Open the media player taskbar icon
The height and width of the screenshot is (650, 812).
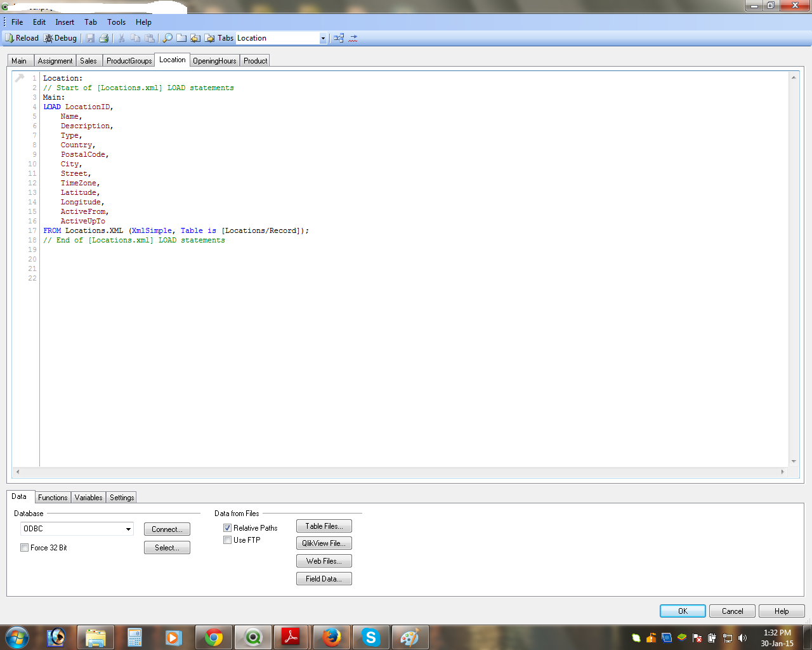click(173, 637)
